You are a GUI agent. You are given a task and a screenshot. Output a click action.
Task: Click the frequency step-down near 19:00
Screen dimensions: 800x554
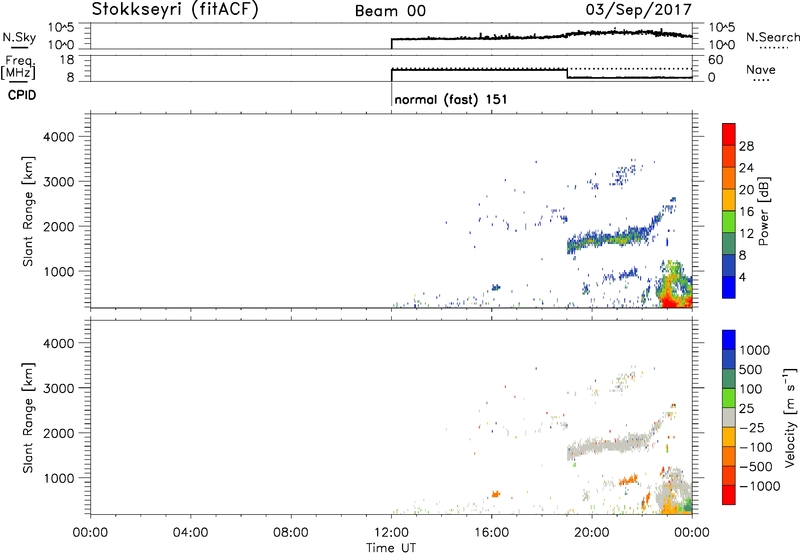pyautogui.click(x=567, y=73)
